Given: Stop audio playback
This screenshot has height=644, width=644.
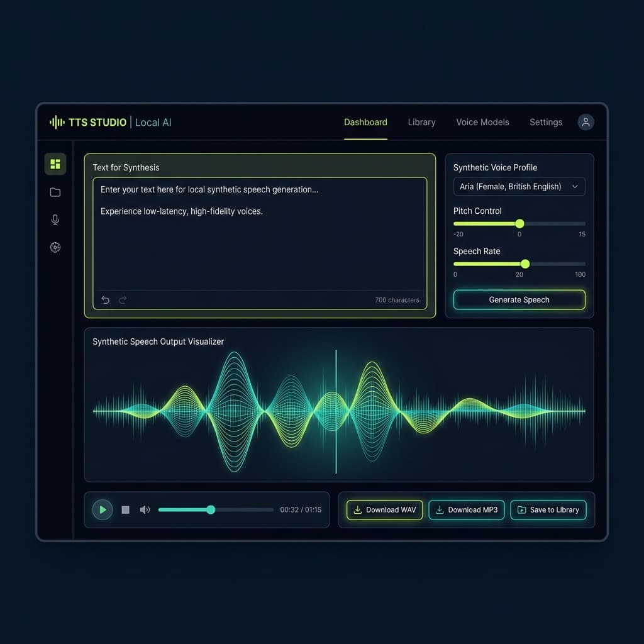Looking at the screenshot, I should point(125,509).
